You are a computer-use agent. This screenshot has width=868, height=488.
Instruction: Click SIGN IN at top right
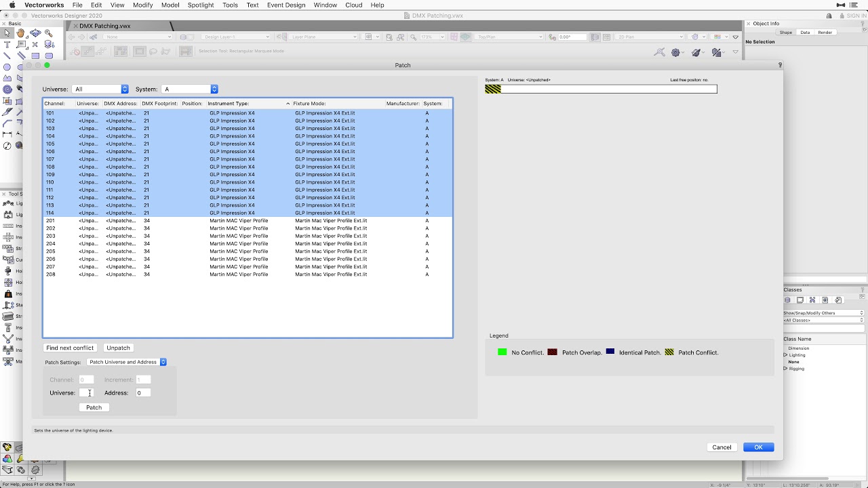click(x=856, y=16)
